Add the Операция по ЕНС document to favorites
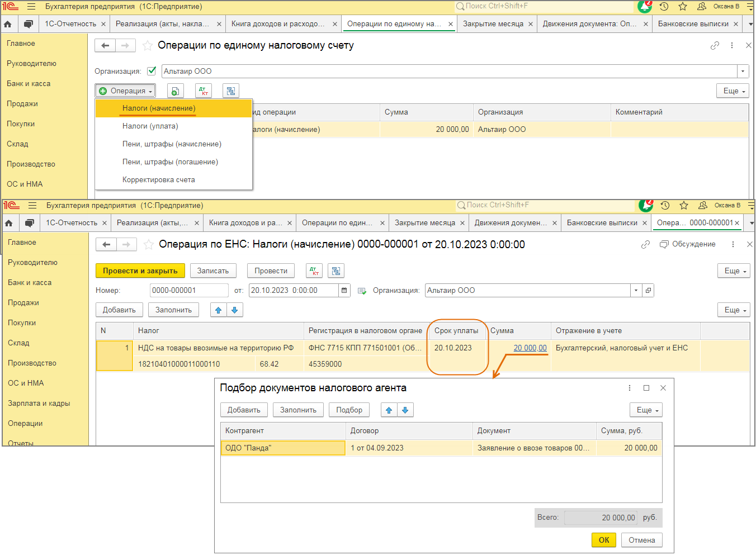 [x=149, y=244]
